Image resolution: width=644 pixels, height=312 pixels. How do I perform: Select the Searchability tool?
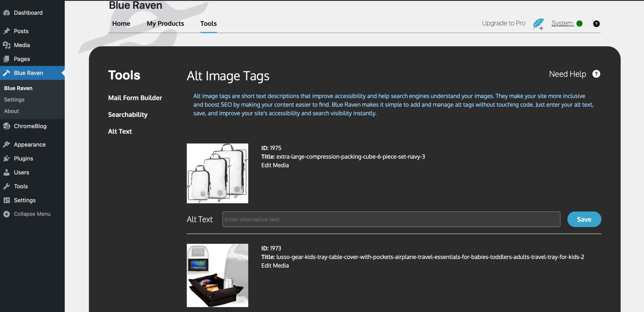coord(128,115)
